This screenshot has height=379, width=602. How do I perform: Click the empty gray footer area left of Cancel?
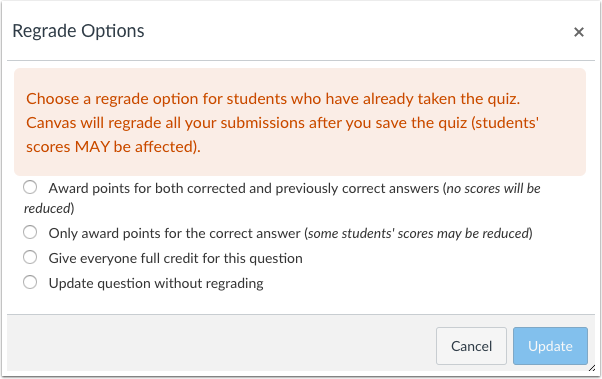[x=221, y=345]
